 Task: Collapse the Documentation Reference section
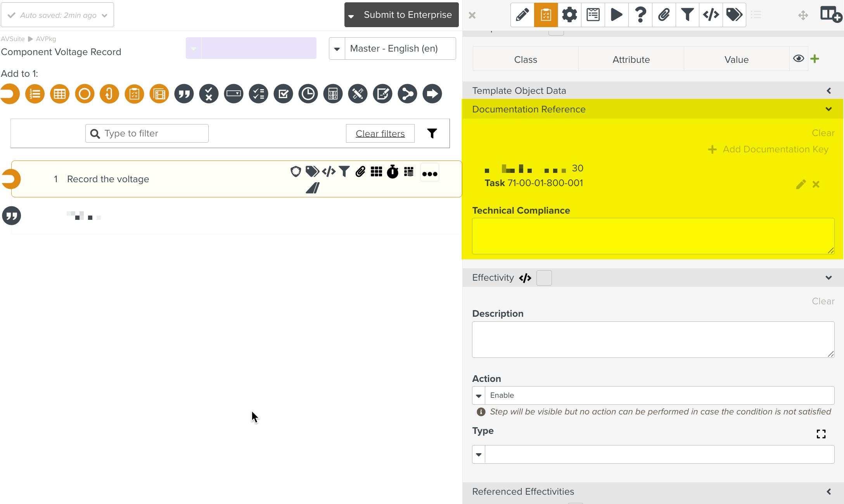pos(828,109)
